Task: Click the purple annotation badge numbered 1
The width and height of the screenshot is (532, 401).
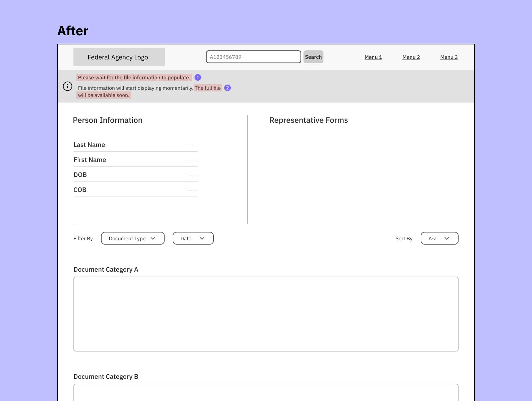Action: [198, 77]
